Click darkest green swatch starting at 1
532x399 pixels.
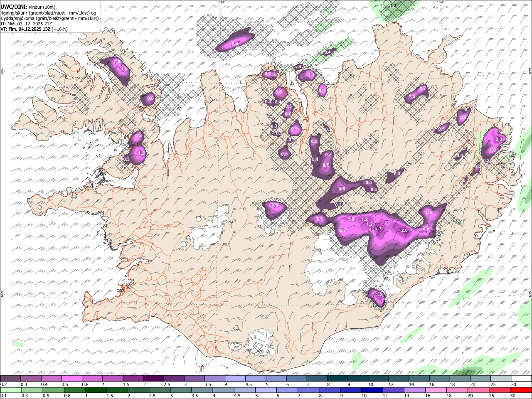pos(96,390)
